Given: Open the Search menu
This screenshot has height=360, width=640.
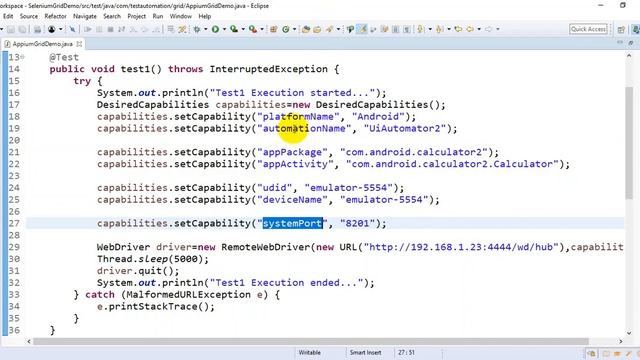Looking at the screenshot, I should (112, 16).
